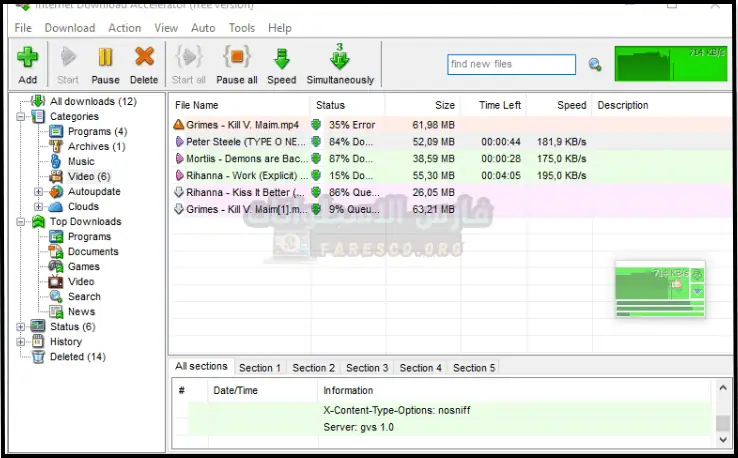Select the Clouds category icon

[56, 207]
